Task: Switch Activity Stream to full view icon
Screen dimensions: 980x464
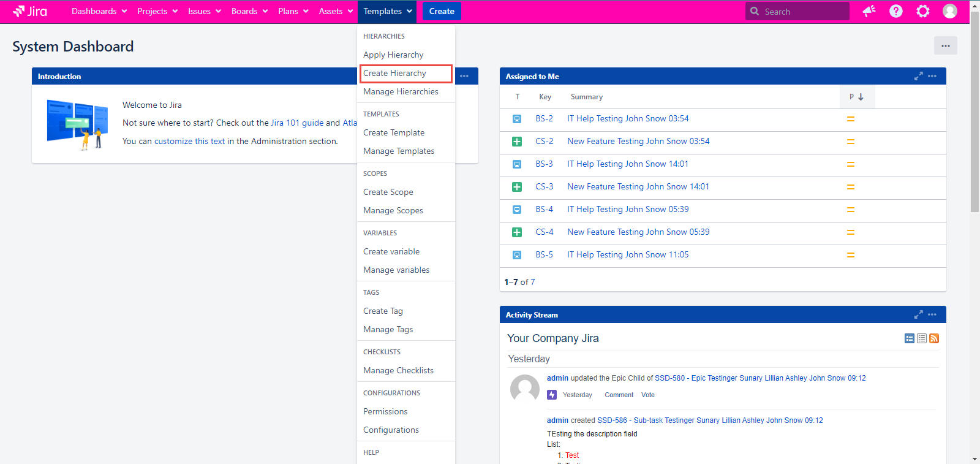Action: click(910, 338)
